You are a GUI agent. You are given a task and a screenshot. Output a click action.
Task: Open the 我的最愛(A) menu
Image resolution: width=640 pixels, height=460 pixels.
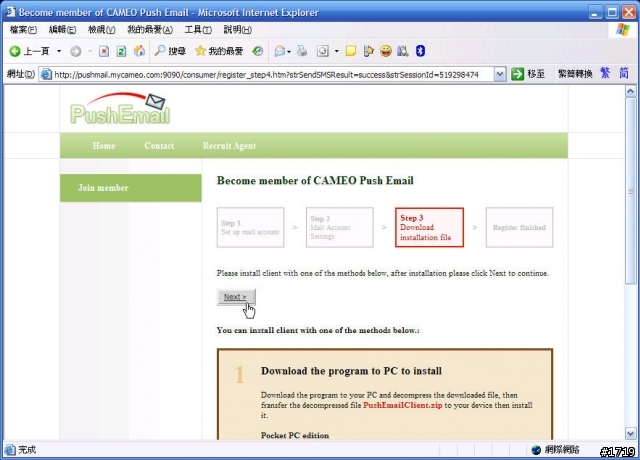point(150,30)
